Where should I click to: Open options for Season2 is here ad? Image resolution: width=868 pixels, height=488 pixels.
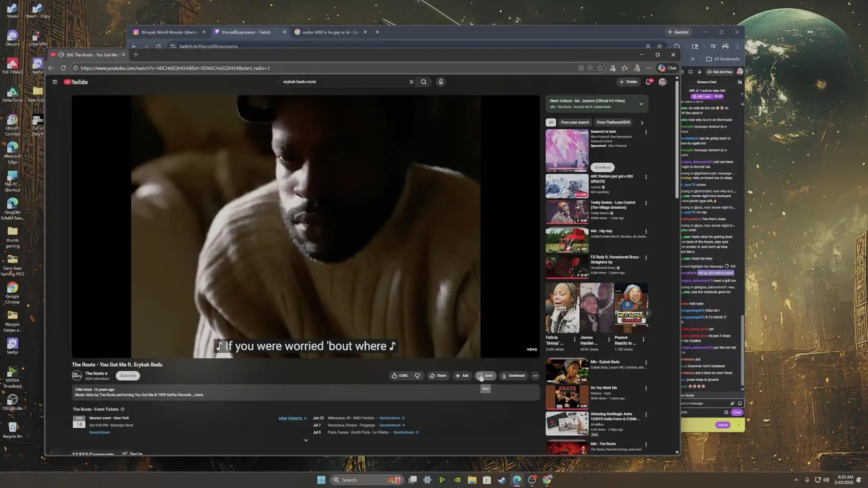point(646,132)
